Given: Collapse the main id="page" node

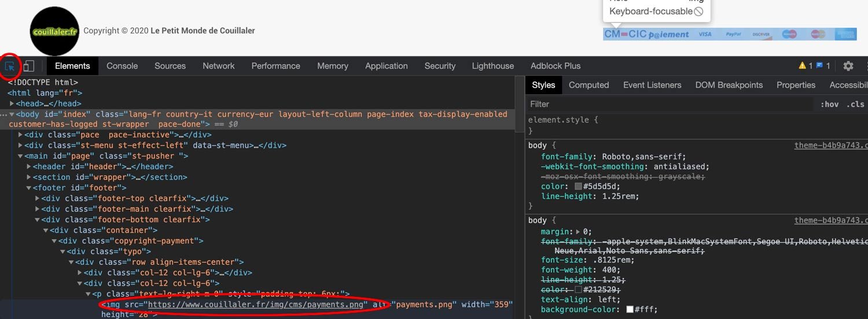Looking at the screenshot, I should click(20, 156).
